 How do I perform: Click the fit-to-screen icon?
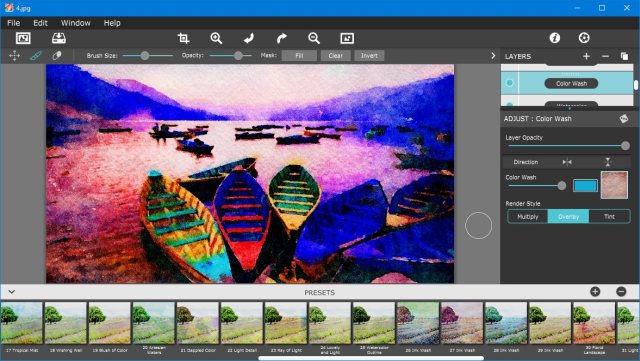tap(347, 38)
